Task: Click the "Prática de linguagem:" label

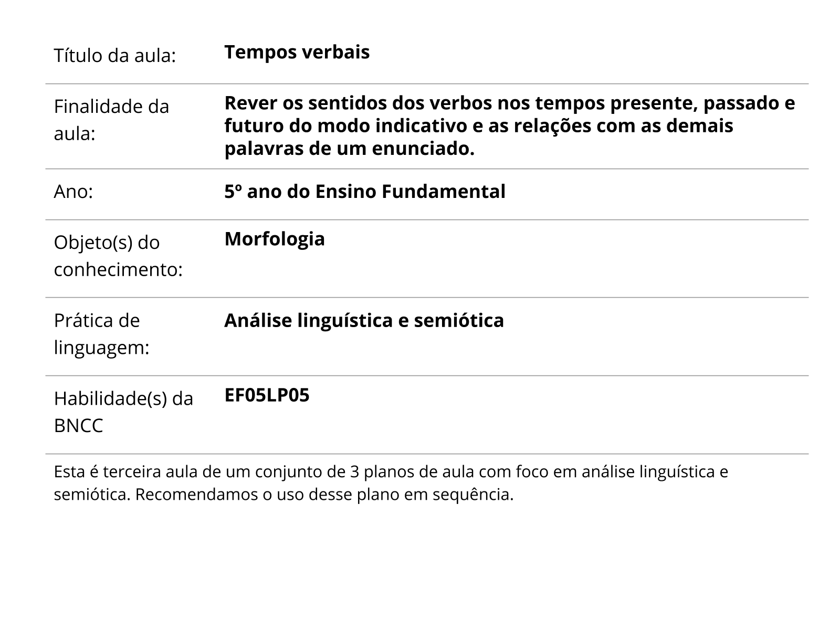Action: click(x=101, y=333)
